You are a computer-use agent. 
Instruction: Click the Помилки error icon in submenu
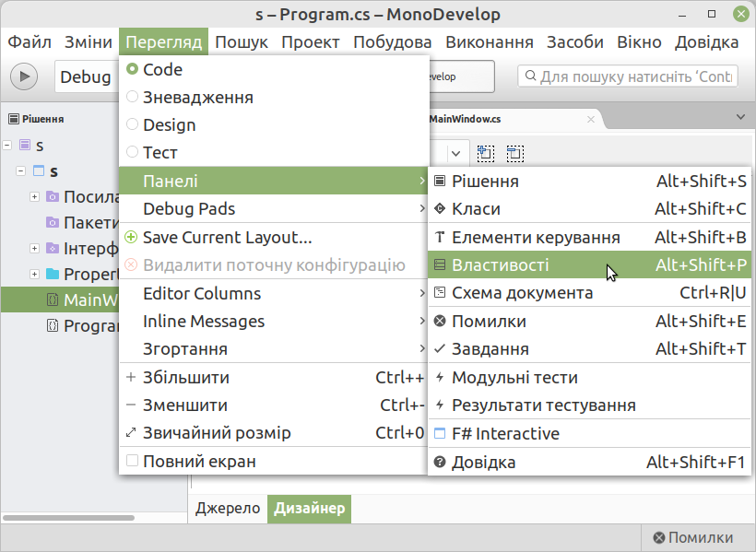(x=440, y=321)
